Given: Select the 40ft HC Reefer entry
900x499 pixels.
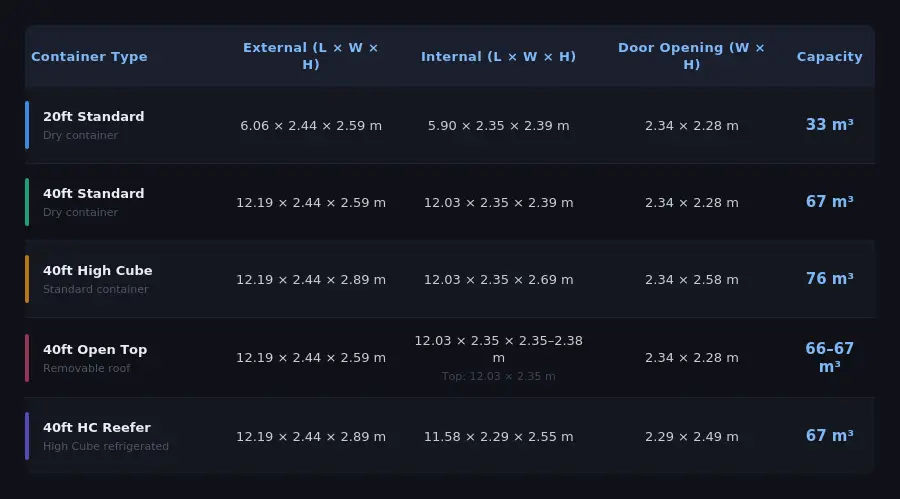Looking at the screenshot, I should (96, 428).
